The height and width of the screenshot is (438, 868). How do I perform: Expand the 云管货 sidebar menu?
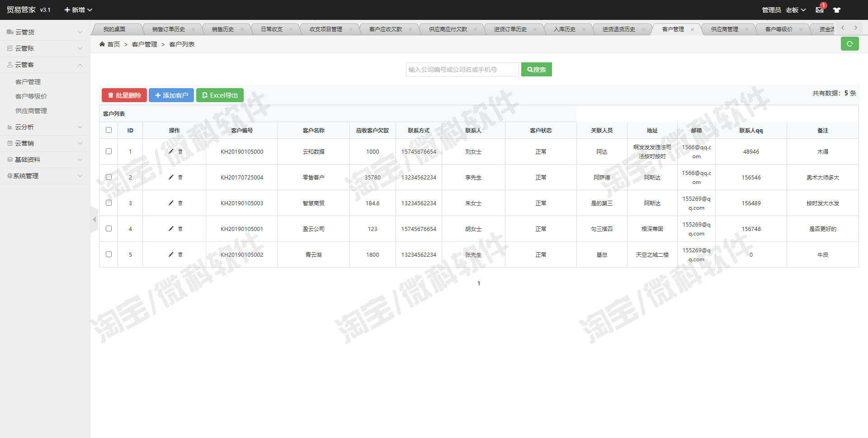(x=45, y=32)
